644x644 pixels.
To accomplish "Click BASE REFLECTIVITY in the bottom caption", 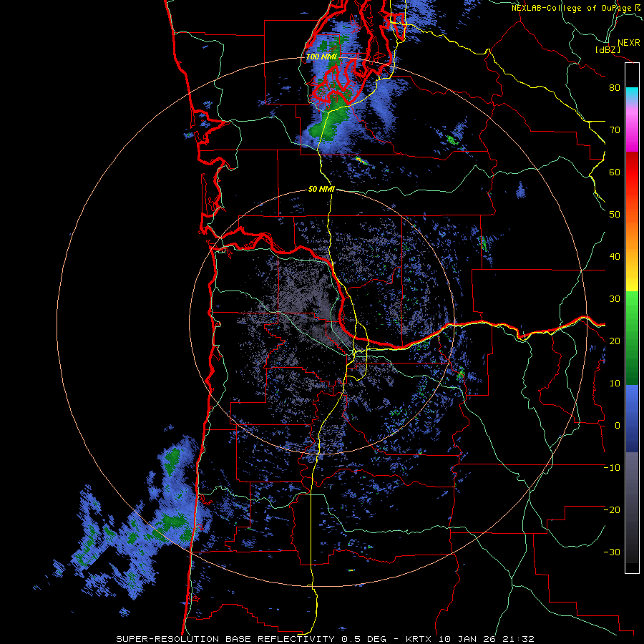I will (x=280, y=639).
